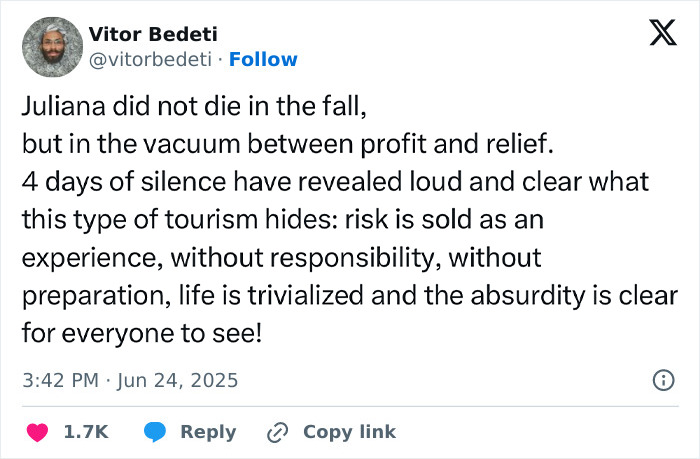Click the "vacuum between profit and relief" line
The image size is (700, 459).
coord(288,144)
